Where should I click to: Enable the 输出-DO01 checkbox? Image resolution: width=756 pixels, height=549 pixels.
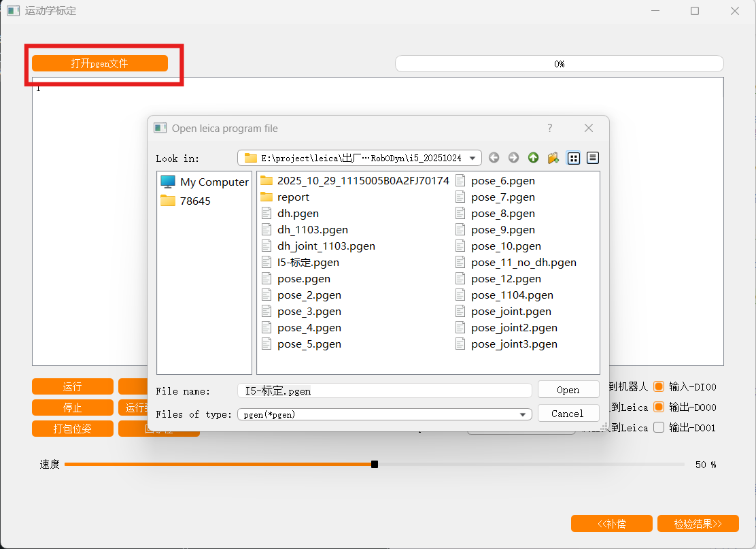click(x=657, y=427)
